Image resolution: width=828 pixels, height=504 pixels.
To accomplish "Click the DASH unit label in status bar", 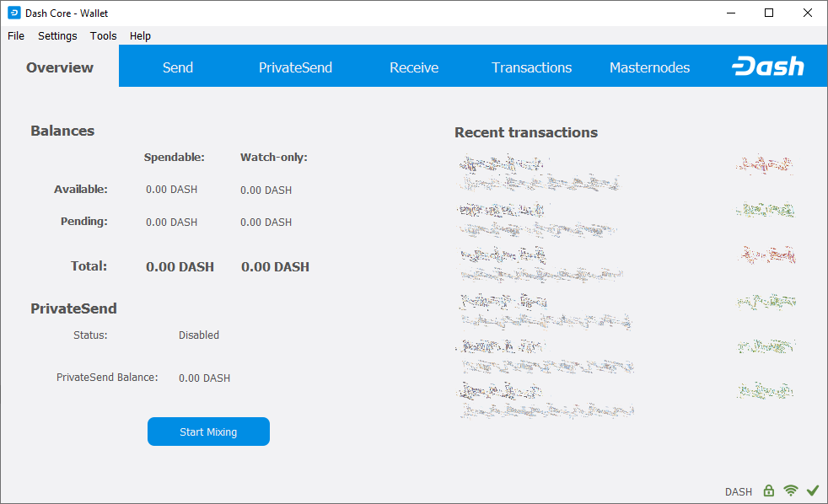I will tap(739, 492).
